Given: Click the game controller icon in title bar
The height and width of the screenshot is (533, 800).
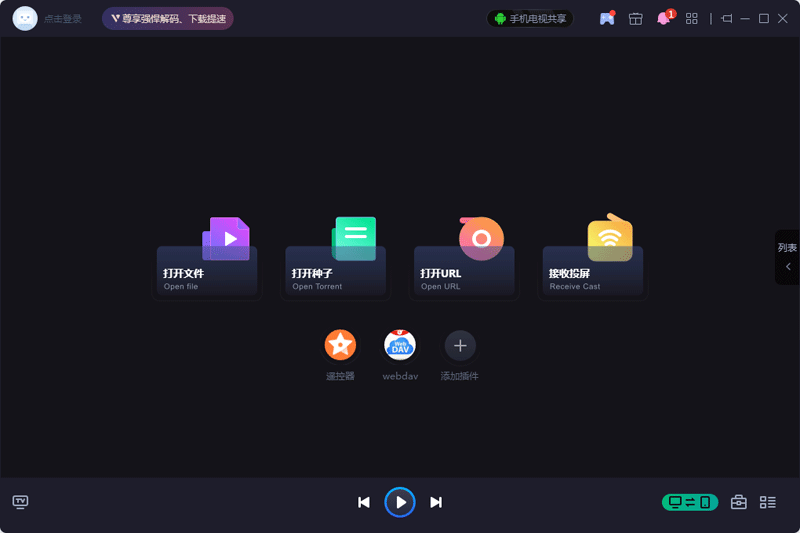Looking at the screenshot, I should click(606, 18).
